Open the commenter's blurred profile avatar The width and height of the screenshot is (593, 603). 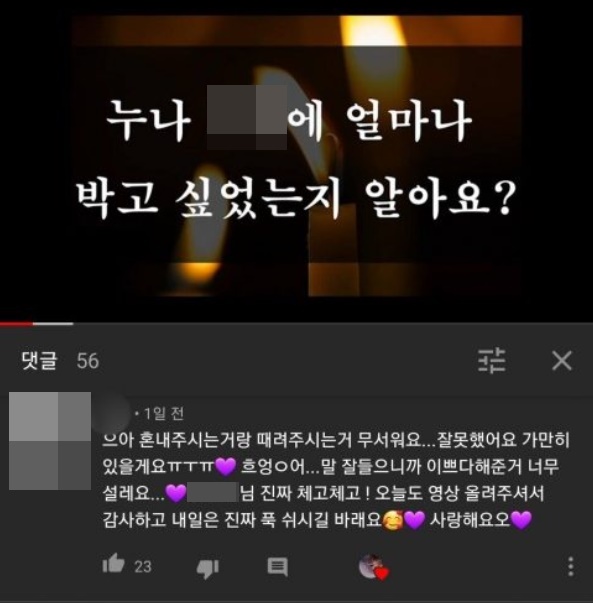click(50, 441)
